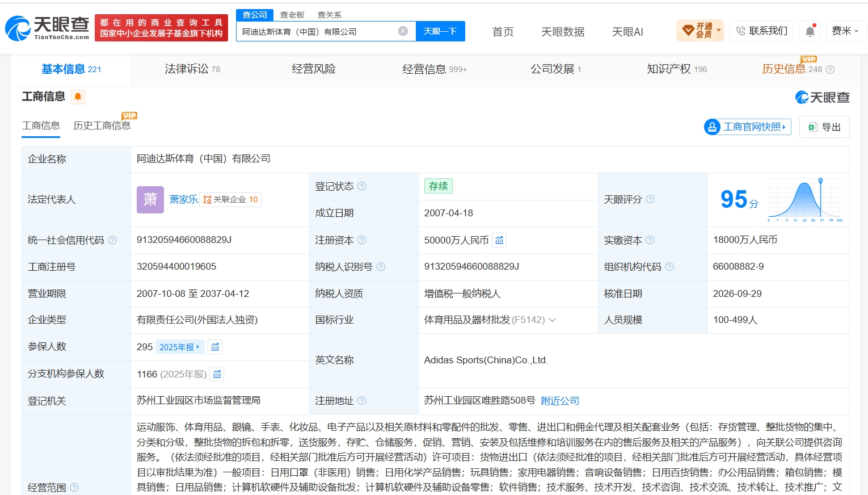Open the 费米 user account menu
The height and width of the screenshot is (495, 868).
coord(845,31)
